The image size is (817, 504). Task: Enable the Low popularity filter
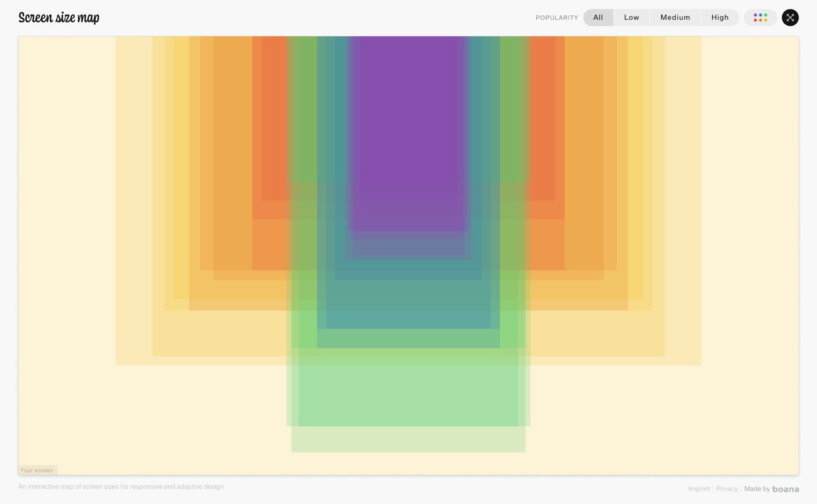[631, 17]
